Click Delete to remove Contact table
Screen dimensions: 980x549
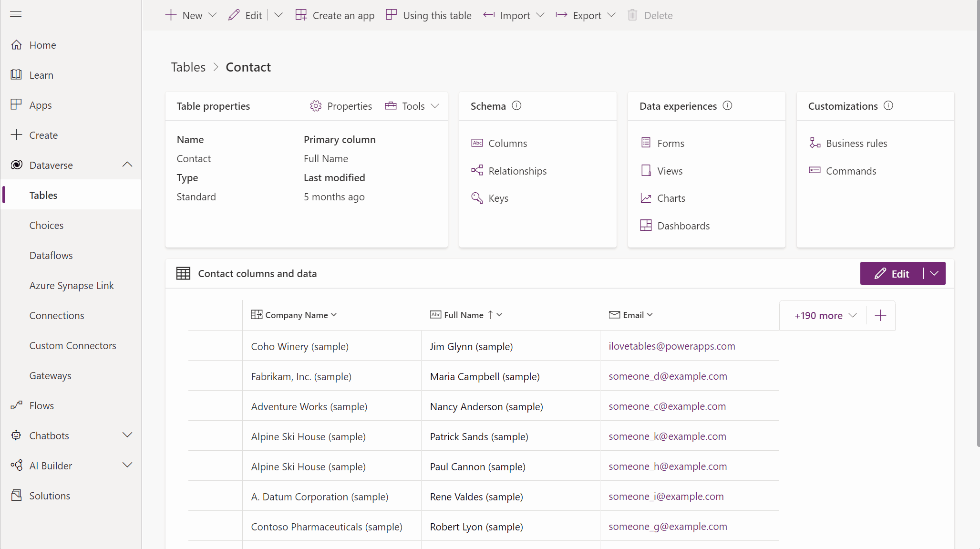point(650,15)
